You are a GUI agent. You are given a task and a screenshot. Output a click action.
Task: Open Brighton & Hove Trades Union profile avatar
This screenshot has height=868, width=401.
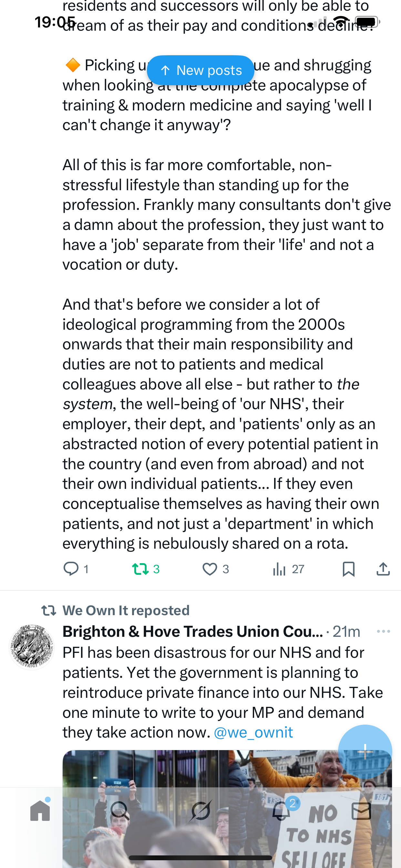point(32,646)
